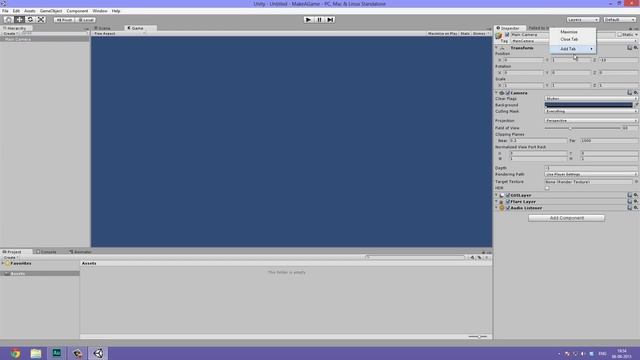Select the Scale tool in the toolbar
This screenshot has height=360, width=640.
click(x=41, y=20)
